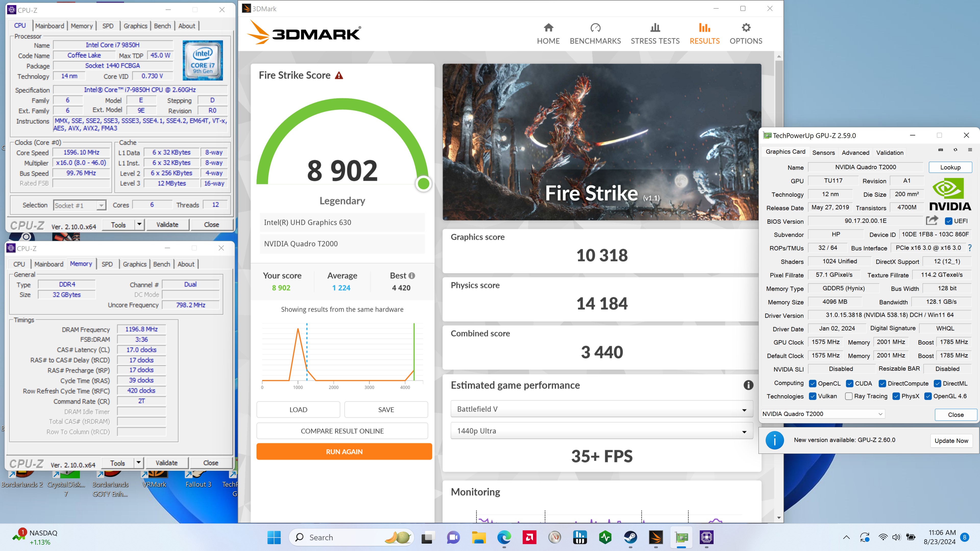The width and height of the screenshot is (980, 551).
Task: Click LOAD result button
Action: pos(298,409)
